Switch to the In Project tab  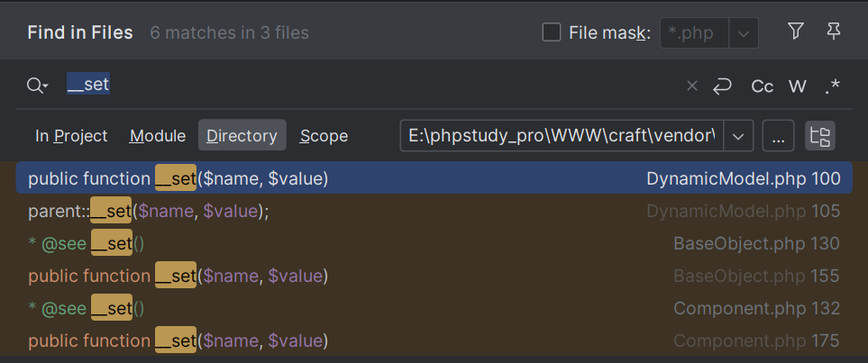pos(71,136)
